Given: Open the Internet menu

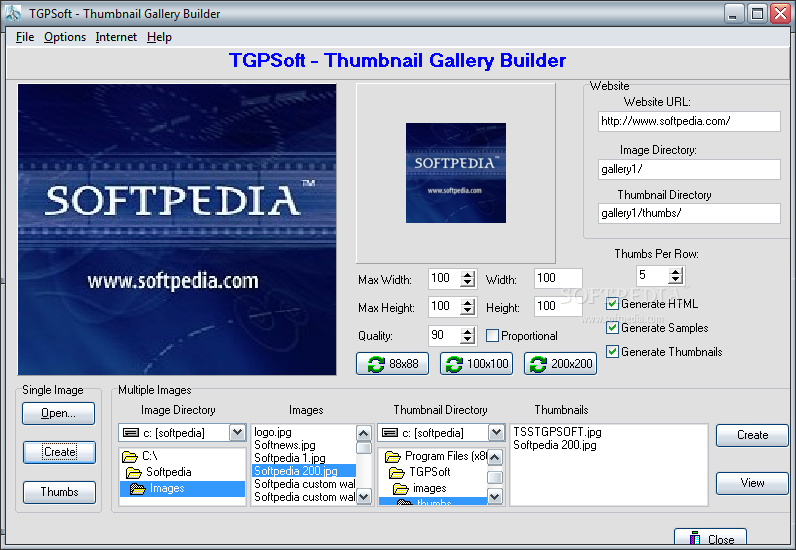Looking at the screenshot, I should click(x=116, y=37).
